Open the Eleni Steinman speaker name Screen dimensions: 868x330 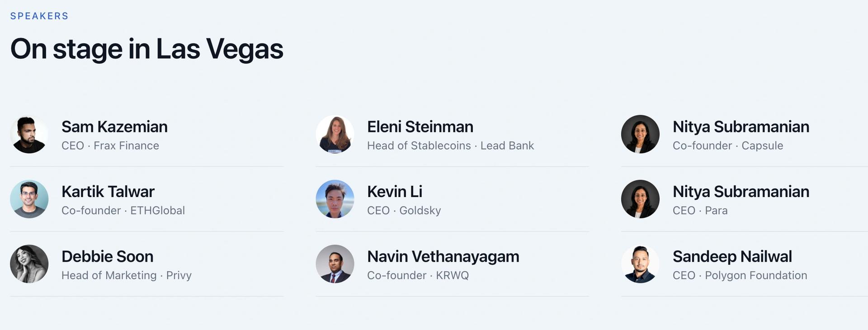(420, 127)
